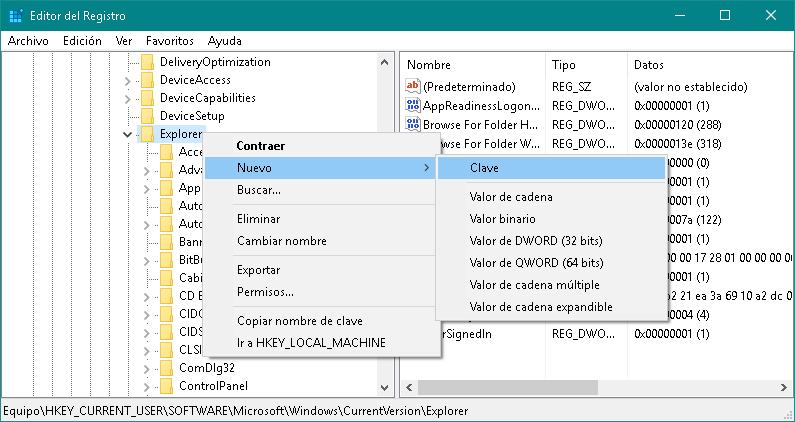Click the AppReadinessLogon DWORD value icon

point(413,106)
